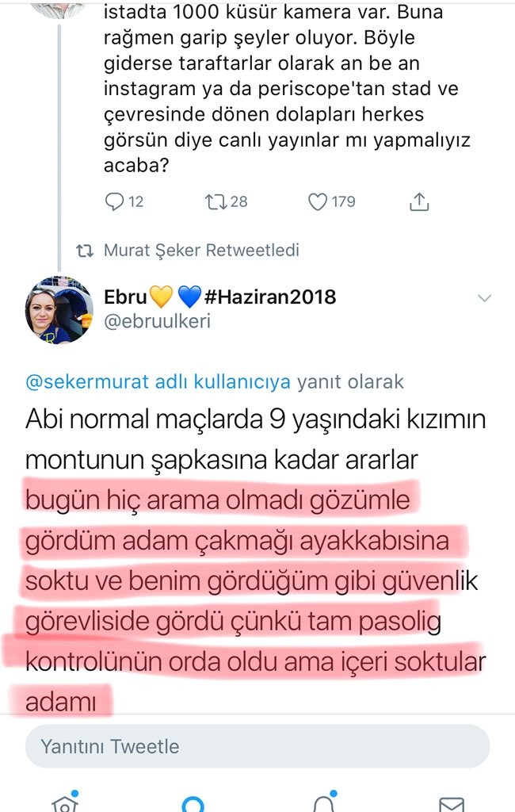Viewport: 515px width, 812px height.
Task: Open the Notifications bell tab
Action: [x=322, y=802]
